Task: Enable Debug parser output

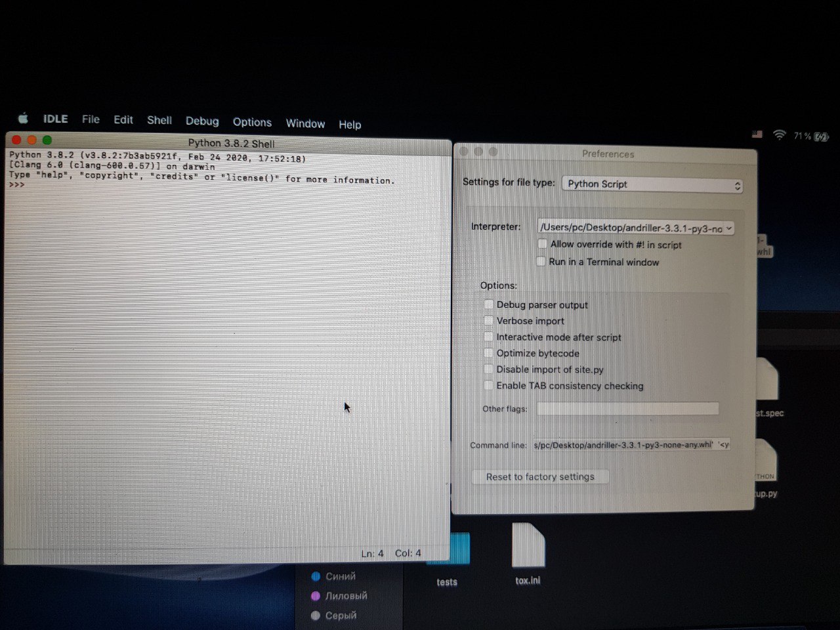Action: pyautogui.click(x=488, y=304)
